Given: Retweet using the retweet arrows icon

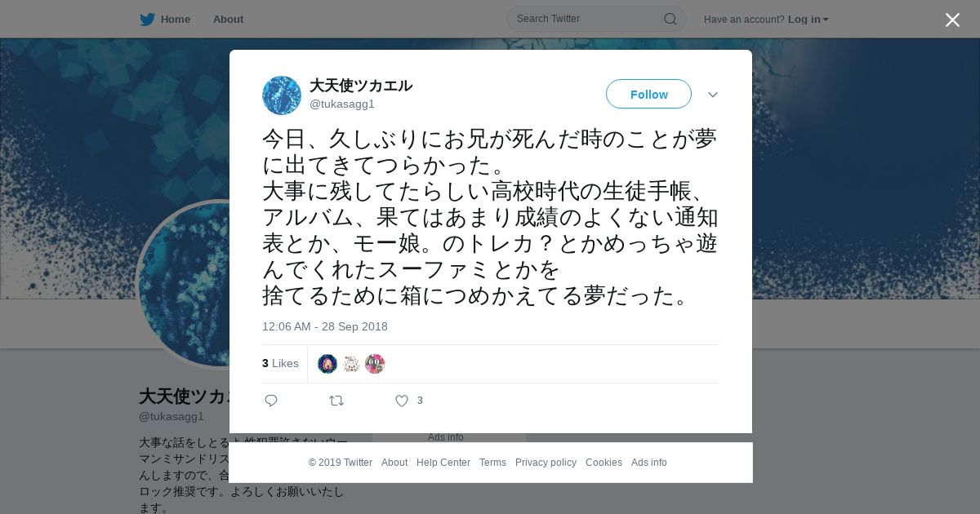Looking at the screenshot, I should point(336,401).
